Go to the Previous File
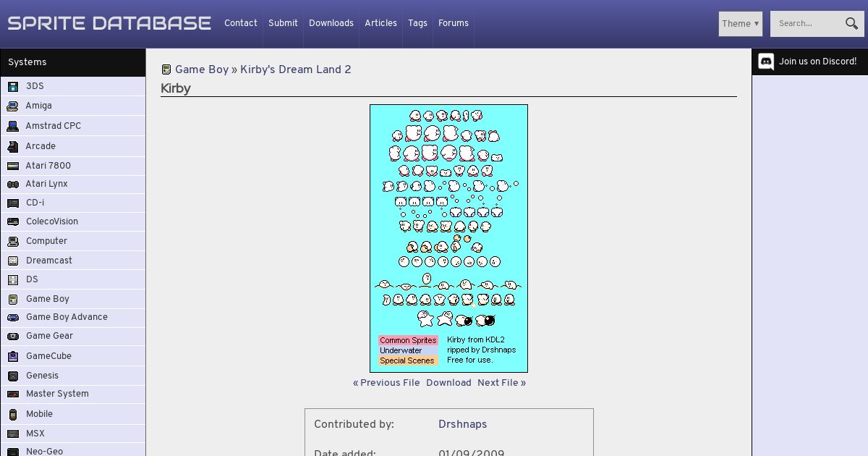The image size is (868, 456). click(x=386, y=383)
